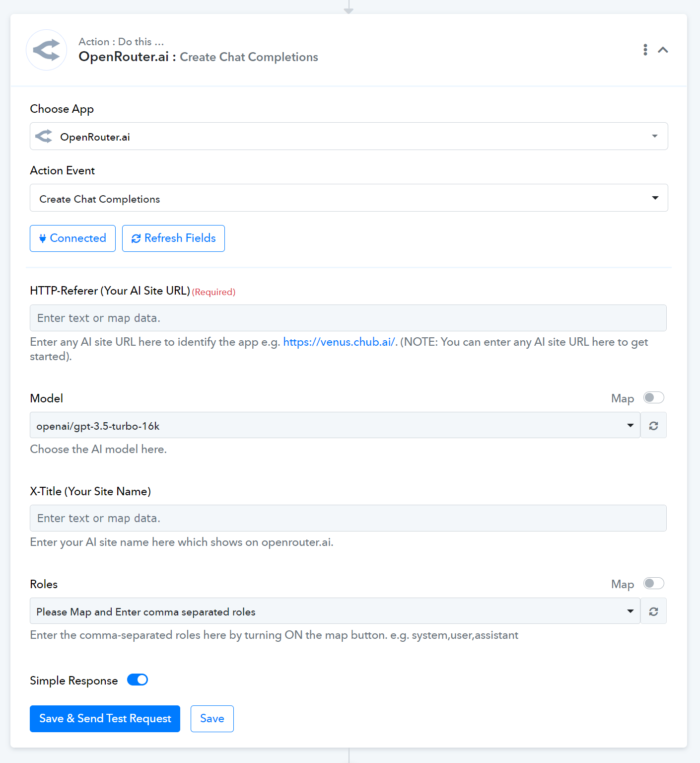700x763 pixels.
Task: Click the OpenRouter.ai logo in the step header
Action: (47, 50)
